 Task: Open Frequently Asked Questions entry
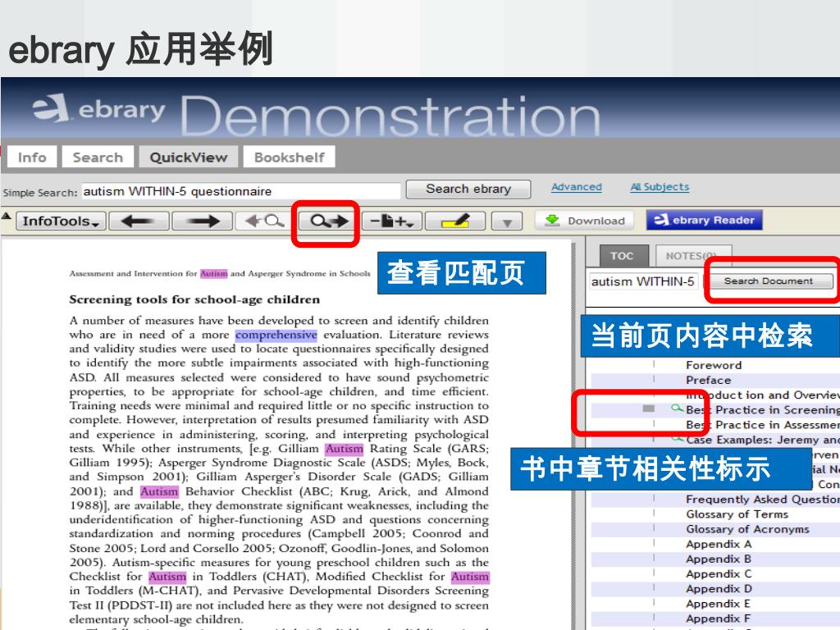762,500
